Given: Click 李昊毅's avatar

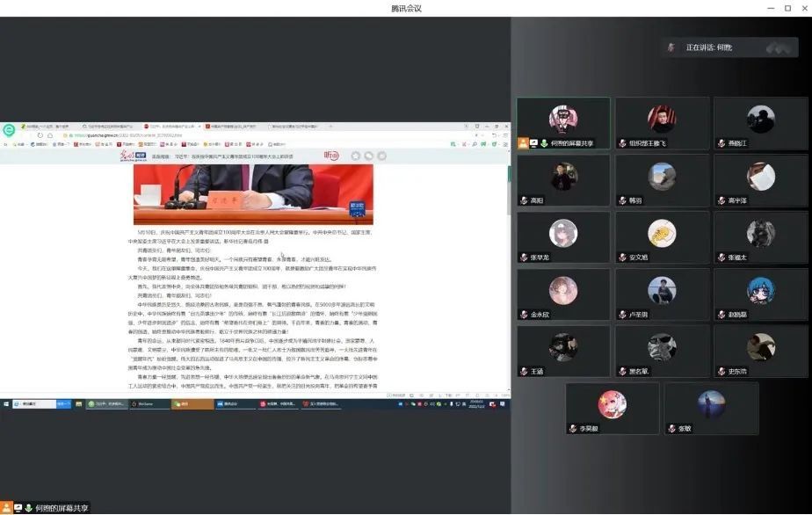Looking at the screenshot, I should (x=612, y=404).
